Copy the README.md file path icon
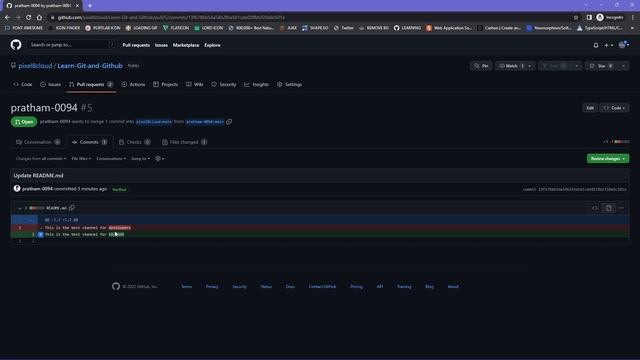Image resolution: width=640 pixels, height=360 pixels. click(72, 208)
